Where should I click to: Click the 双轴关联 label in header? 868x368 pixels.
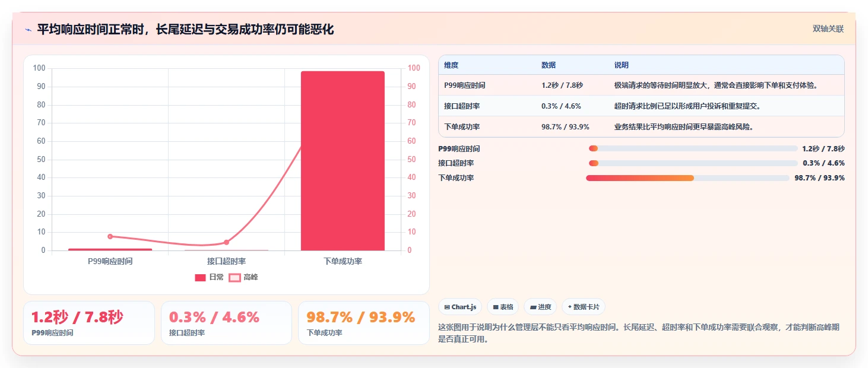click(828, 29)
